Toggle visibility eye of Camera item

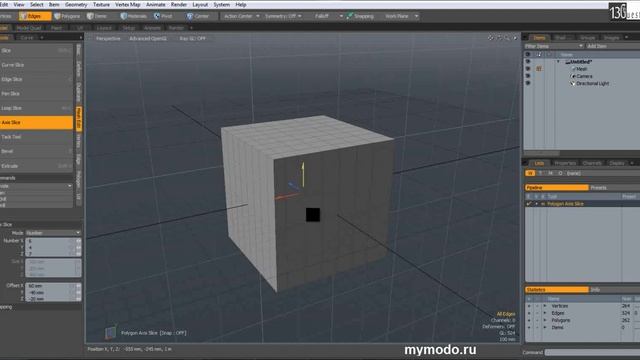[x=528, y=76]
